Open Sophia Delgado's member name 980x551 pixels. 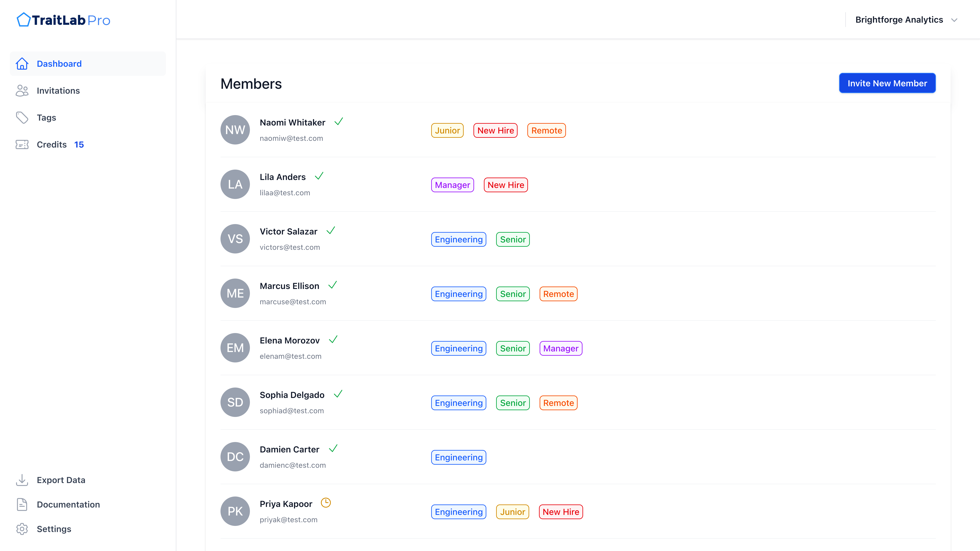click(x=292, y=395)
